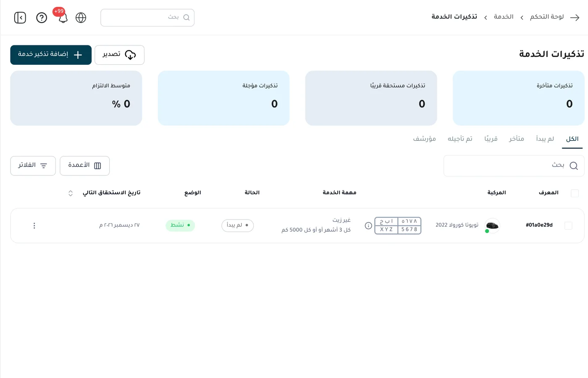The image size is (588, 378).
Task: Open the three-dot row actions menu
Action: click(x=34, y=226)
